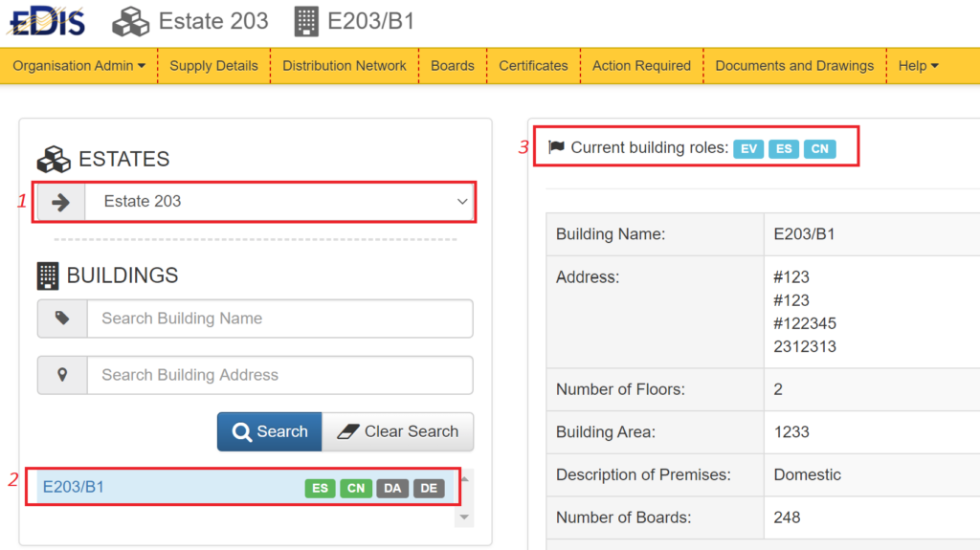This screenshot has width=980, height=550.
Task: Click the map pin icon for address search
Action: [62, 375]
